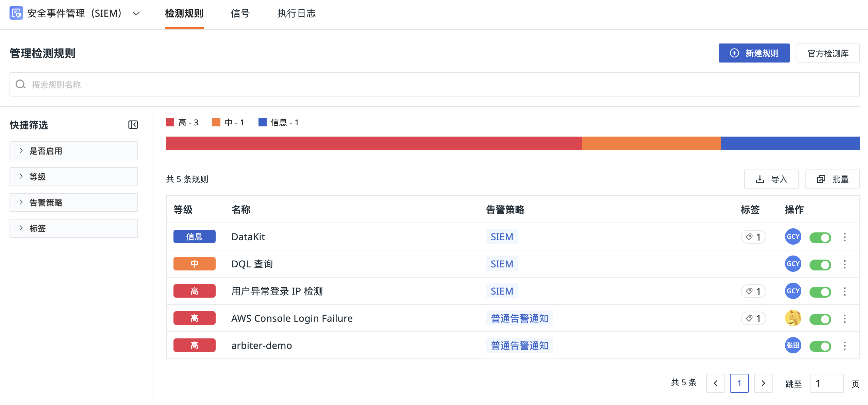The image size is (868, 405).
Task: Toggle off AWS Console Login Failure rule
Action: 820,319
